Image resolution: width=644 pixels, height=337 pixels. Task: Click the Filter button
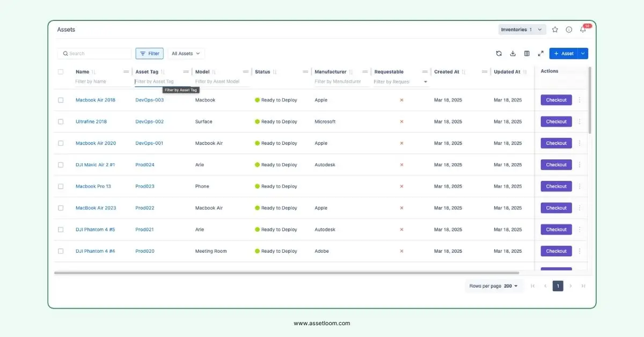tap(150, 54)
